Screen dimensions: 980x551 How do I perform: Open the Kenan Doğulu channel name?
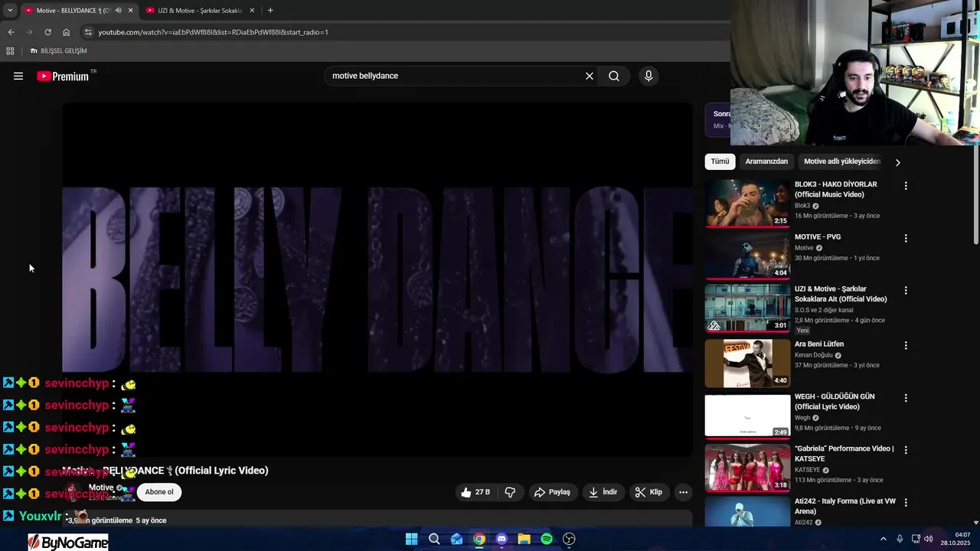coord(813,355)
